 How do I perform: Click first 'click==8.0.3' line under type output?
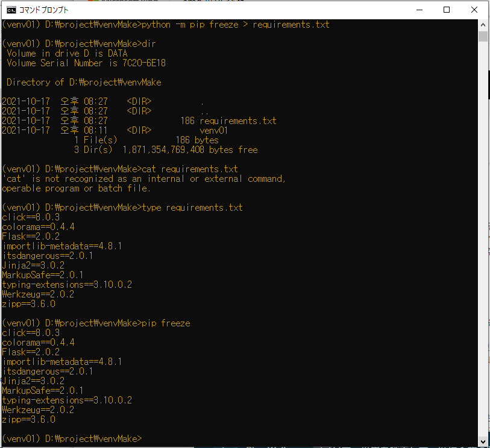(x=31, y=217)
